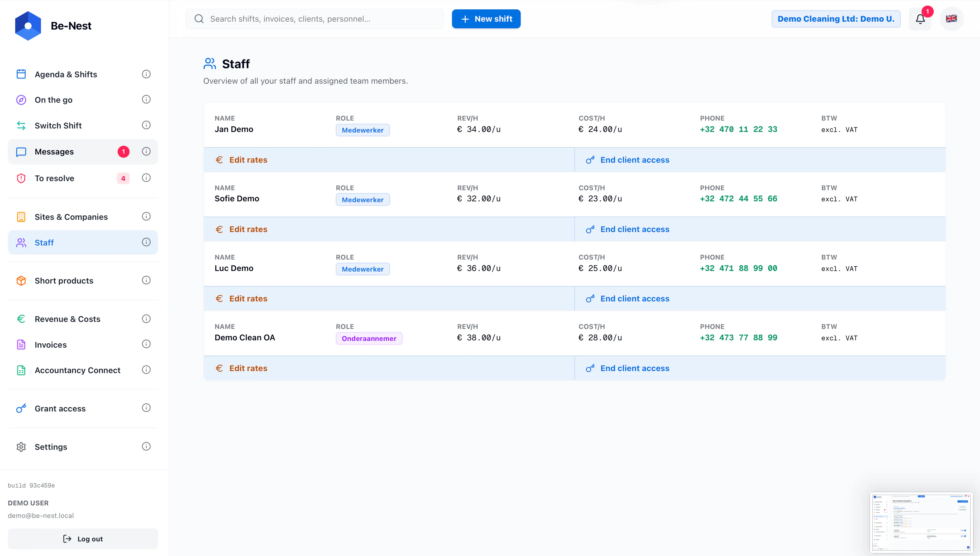Open info icon for Accountancy Connect
The image size is (980, 556).
tap(146, 370)
